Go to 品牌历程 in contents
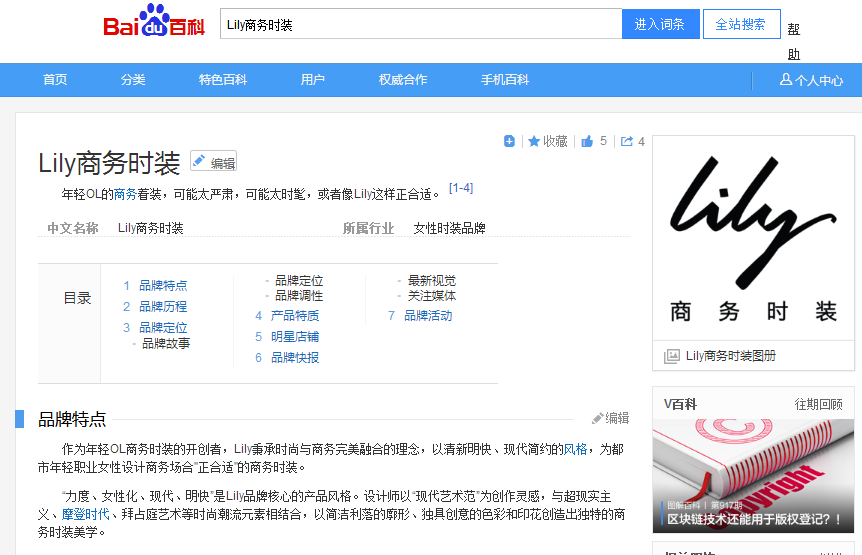Image resolution: width=862 pixels, height=555 pixels. [163, 307]
